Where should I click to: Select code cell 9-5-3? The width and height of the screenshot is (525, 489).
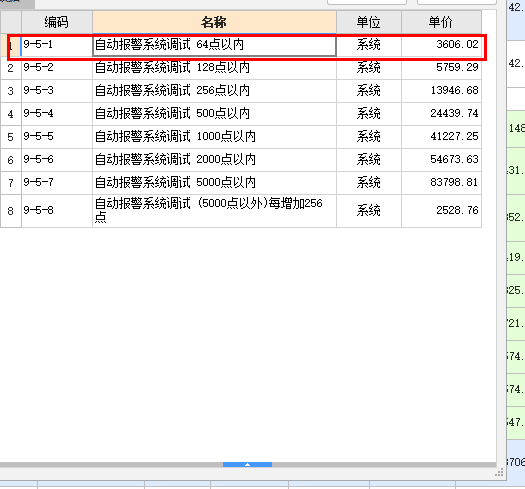57,91
